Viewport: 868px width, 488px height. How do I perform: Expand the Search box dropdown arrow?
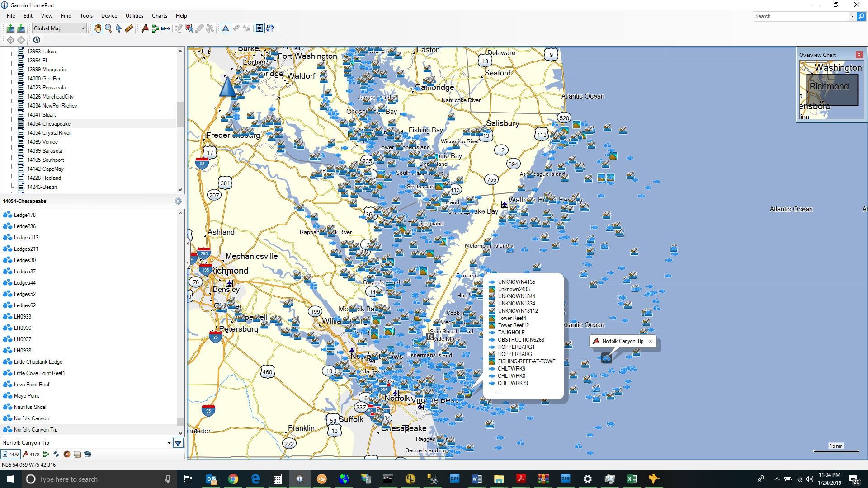pyautogui.click(x=852, y=16)
